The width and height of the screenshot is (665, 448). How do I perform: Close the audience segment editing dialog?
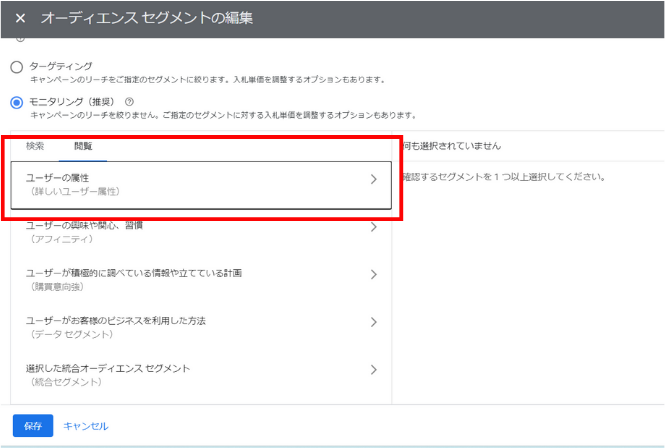coord(20,18)
